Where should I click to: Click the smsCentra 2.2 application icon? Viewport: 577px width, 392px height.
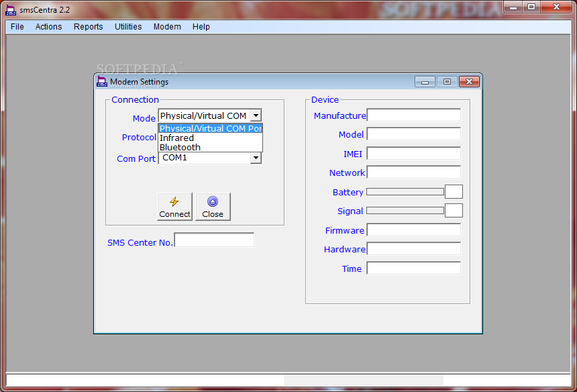click(x=11, y=11)
